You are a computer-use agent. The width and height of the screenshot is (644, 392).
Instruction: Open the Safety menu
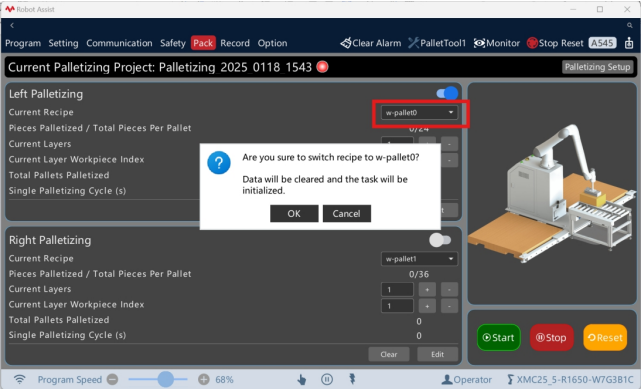coord(172,43)
